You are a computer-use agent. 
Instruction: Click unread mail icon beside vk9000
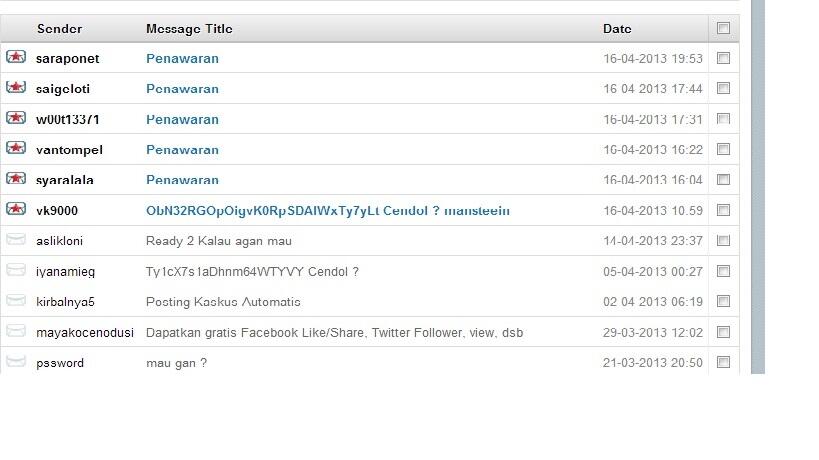click(x=15, y=209)
